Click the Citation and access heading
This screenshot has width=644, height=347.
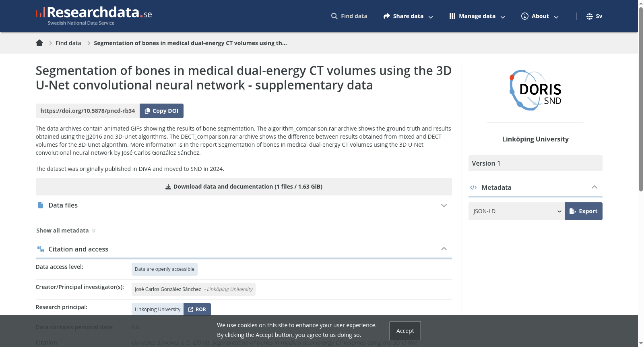coord(78,249)
